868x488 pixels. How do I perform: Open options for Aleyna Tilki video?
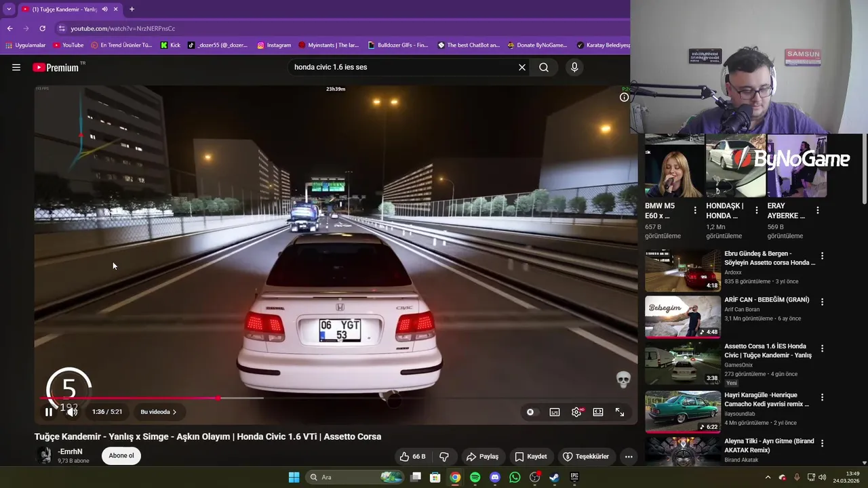[822, 443]
